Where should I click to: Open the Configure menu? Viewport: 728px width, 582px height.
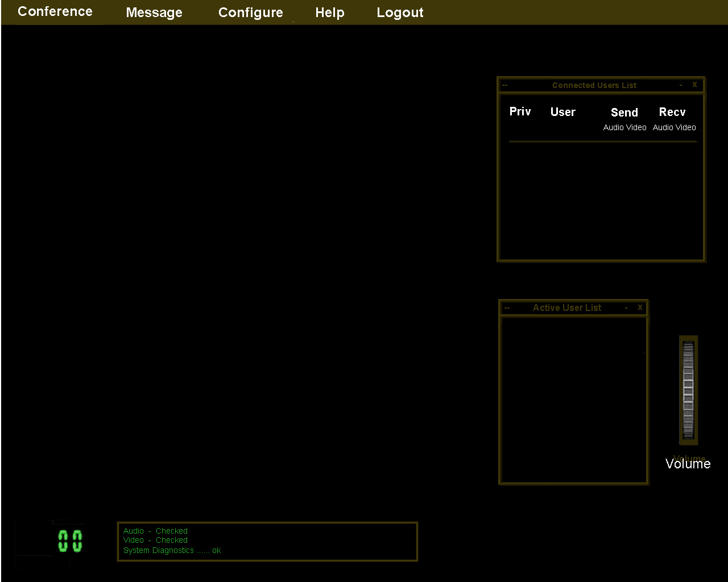click(x=250, y=13)
